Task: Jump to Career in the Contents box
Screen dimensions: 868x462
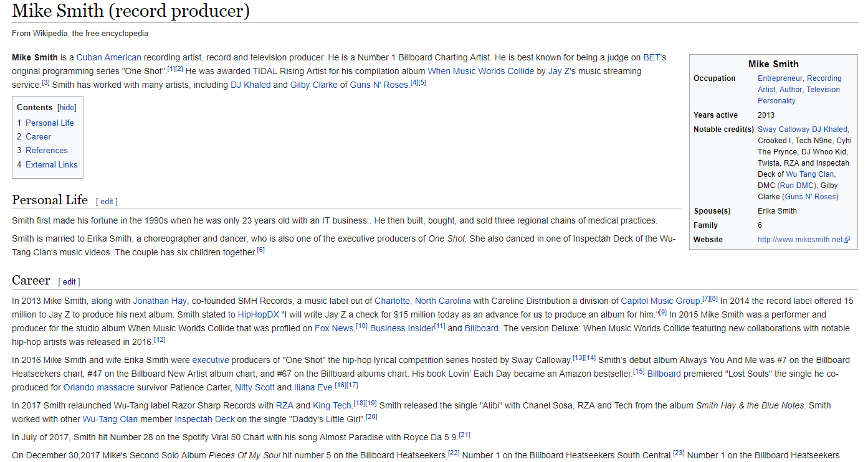Action: pyautogui.click(x=38, y=136)
